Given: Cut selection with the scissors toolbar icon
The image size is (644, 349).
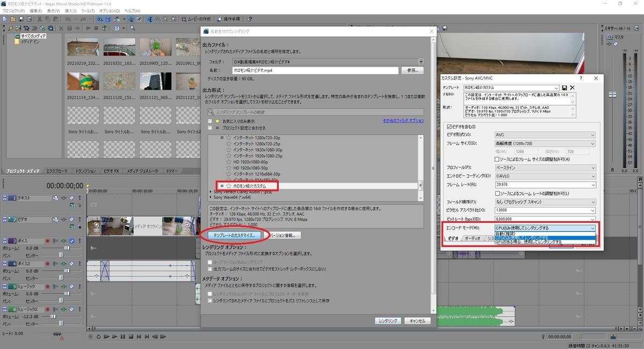Looking at the screenshot, I should [x=39, y=19].
